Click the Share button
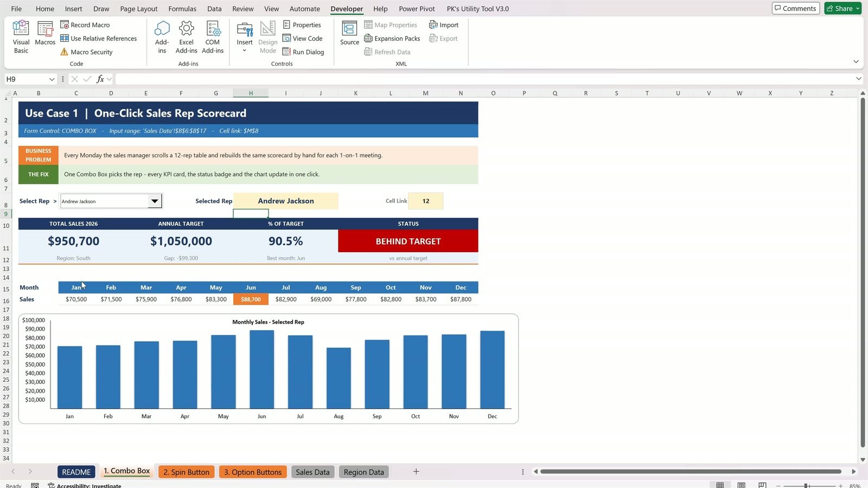The image size is (868, 488). [843, 8]
